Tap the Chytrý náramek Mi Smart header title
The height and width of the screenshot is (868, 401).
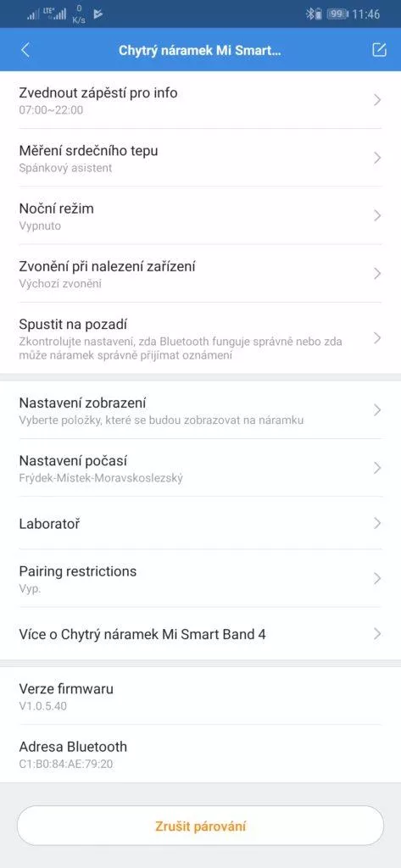pyautogui.click(x=200, y=50)
